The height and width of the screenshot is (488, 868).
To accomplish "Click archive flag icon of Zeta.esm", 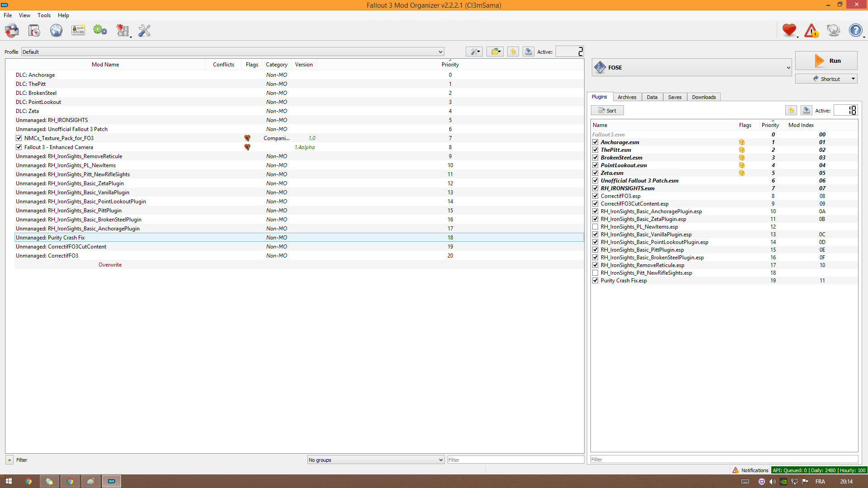I will click(742, 173).
